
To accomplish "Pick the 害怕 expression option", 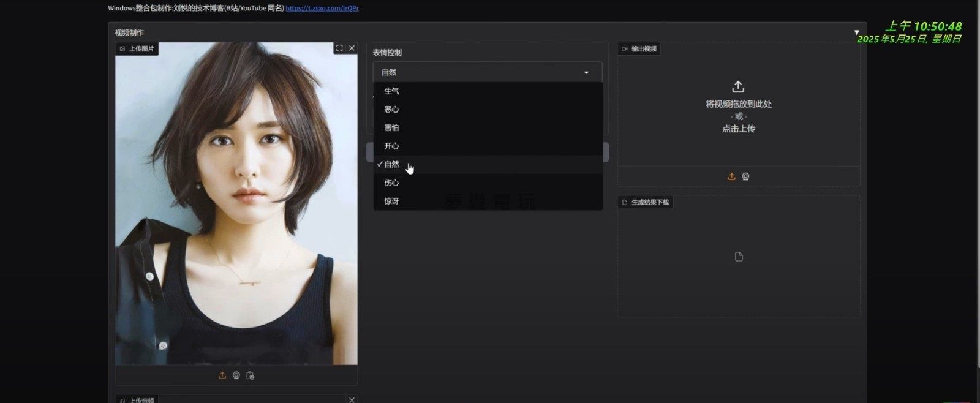I will 391,128.
